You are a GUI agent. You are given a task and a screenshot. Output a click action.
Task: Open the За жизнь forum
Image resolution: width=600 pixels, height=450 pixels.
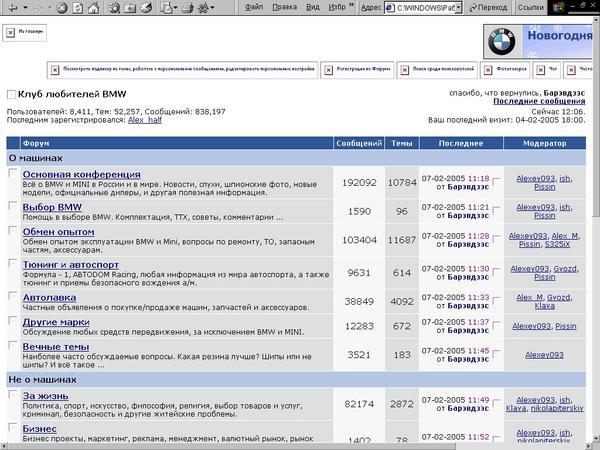46,396
